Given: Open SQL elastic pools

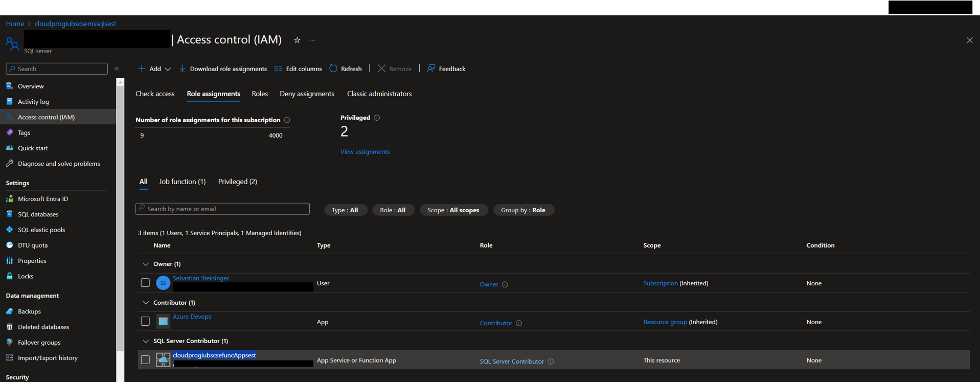Looking at the screenshot, I should [41, 230].
